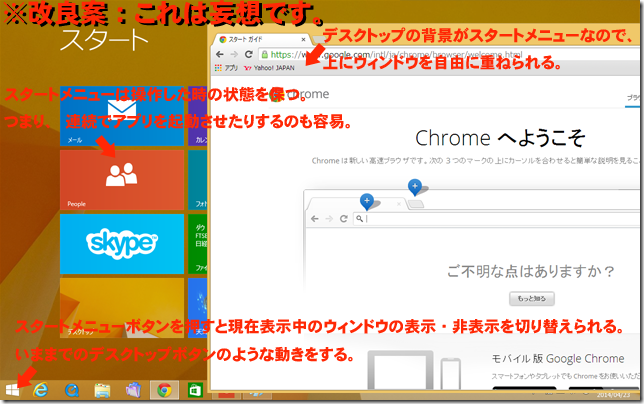Open the People tile
This screenshot has width=644, height=404.
(122, 180)
